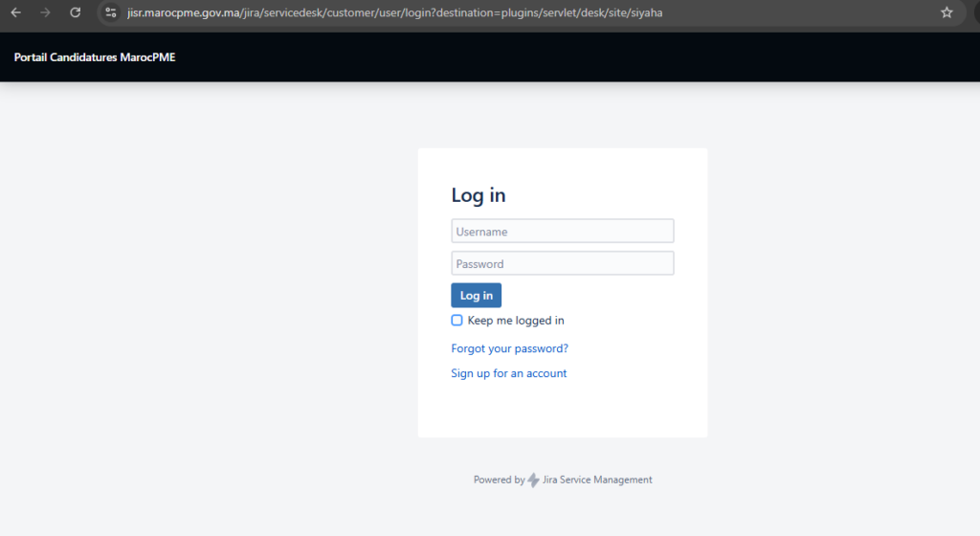Focus the Username input field
This screenshot has height=536, width=980.
coord(562,231)
